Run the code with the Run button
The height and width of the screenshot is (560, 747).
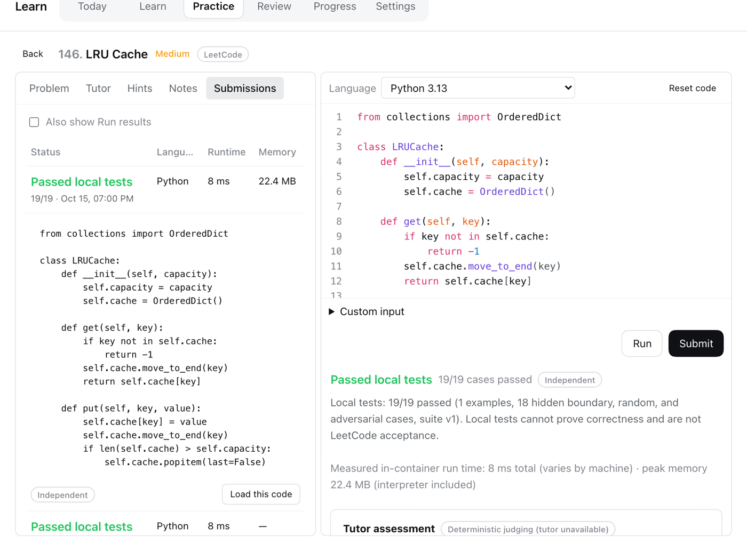(642, 343)
